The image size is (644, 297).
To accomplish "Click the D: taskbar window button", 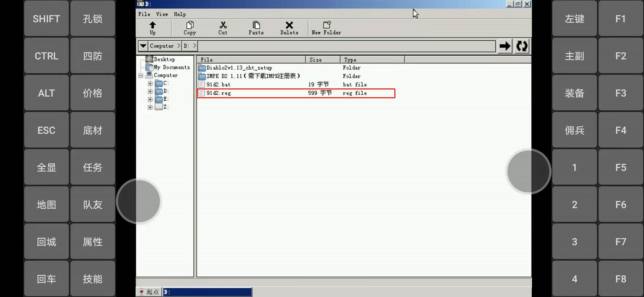I will [207, 292].
